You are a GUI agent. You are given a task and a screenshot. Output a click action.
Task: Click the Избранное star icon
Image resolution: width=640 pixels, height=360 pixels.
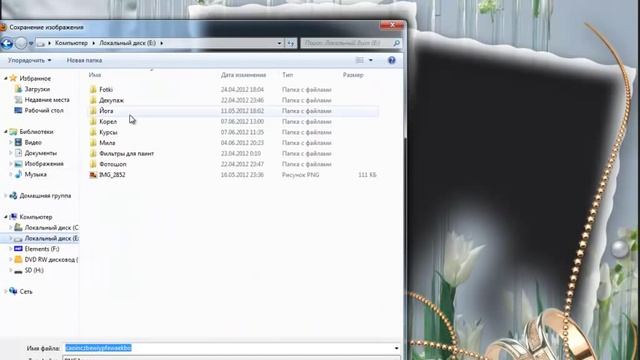pos(13,78)
